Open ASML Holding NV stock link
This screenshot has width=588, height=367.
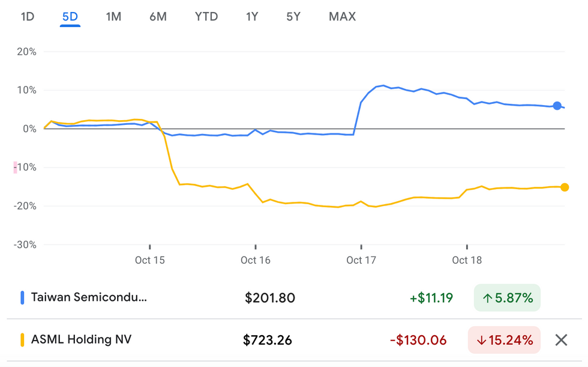81,340
